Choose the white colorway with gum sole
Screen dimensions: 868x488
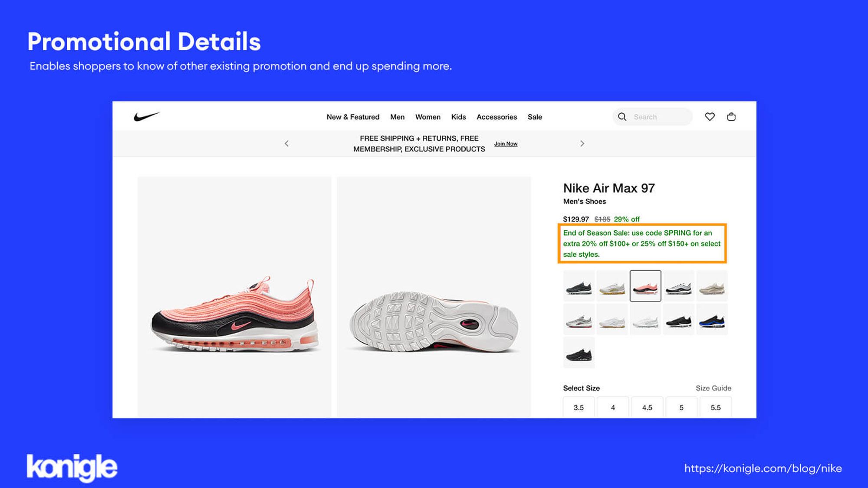612,319
